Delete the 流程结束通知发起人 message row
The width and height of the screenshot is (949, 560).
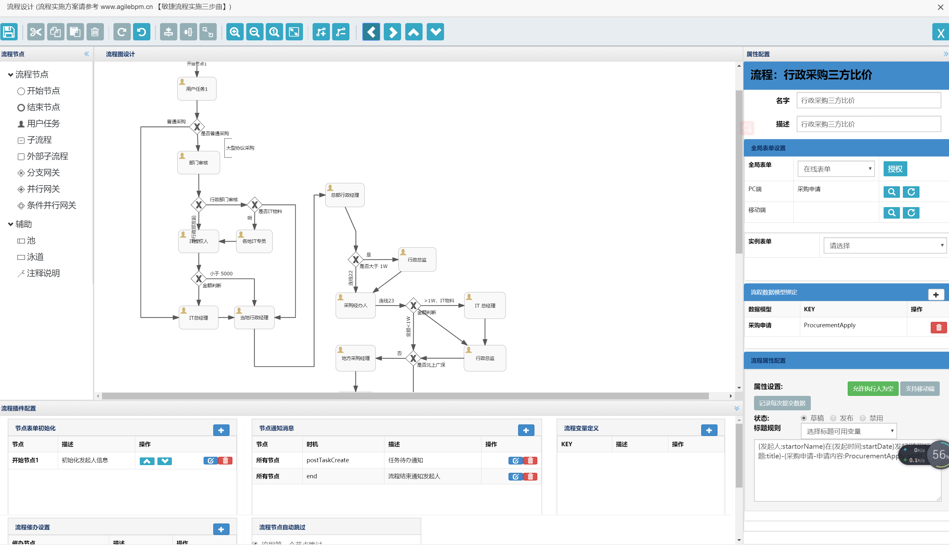click(530, 477)
